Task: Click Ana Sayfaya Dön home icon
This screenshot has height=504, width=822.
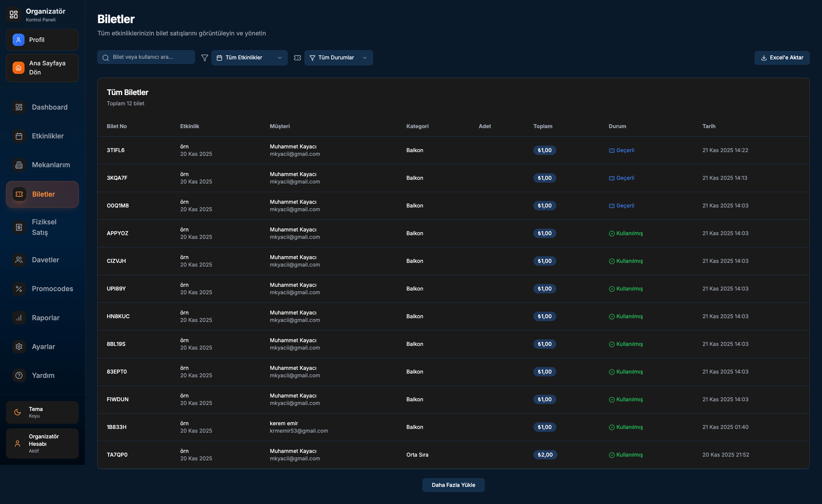Action: point(18,68)
